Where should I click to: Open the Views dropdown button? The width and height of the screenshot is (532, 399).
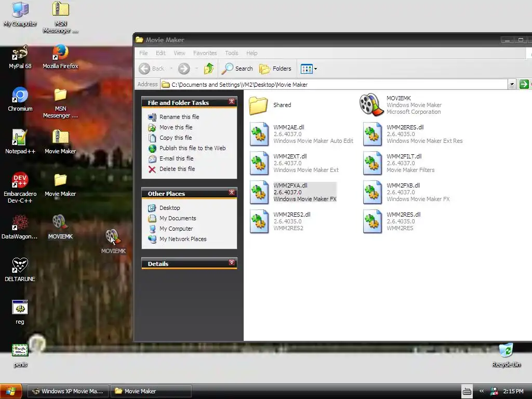[309, 69]
